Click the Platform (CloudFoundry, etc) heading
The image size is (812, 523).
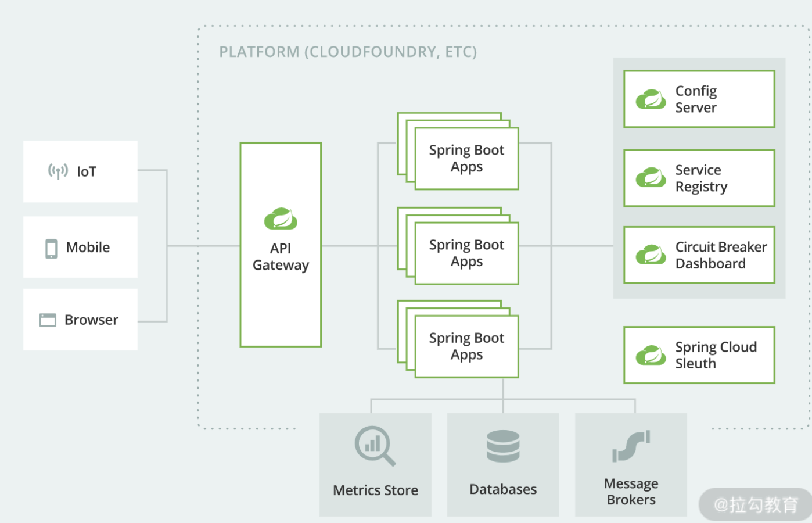pyautogui.click(x=348, y=52)
